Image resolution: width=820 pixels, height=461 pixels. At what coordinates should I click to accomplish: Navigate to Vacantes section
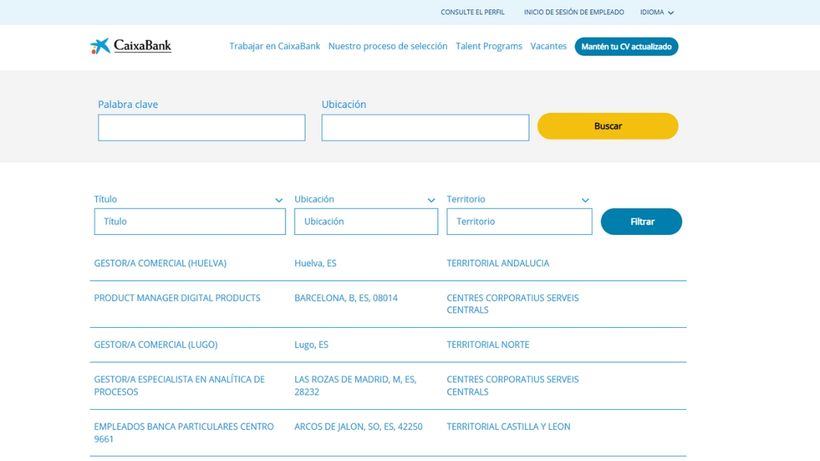548,46
